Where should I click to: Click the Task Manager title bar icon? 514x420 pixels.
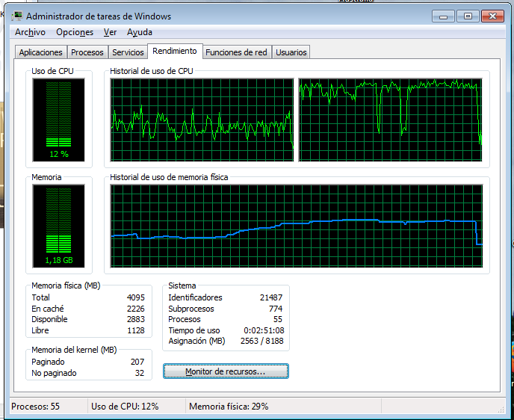point(17,16)
